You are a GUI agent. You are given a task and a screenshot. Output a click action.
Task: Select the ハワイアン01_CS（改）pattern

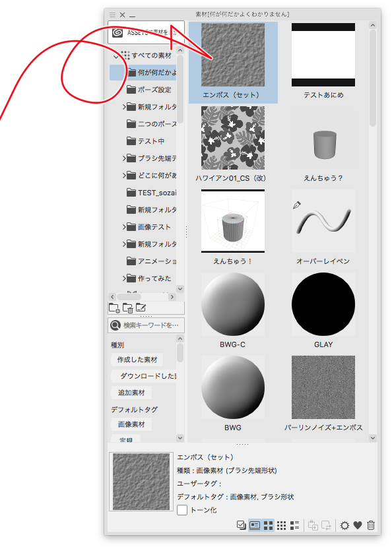click(233, 138)
